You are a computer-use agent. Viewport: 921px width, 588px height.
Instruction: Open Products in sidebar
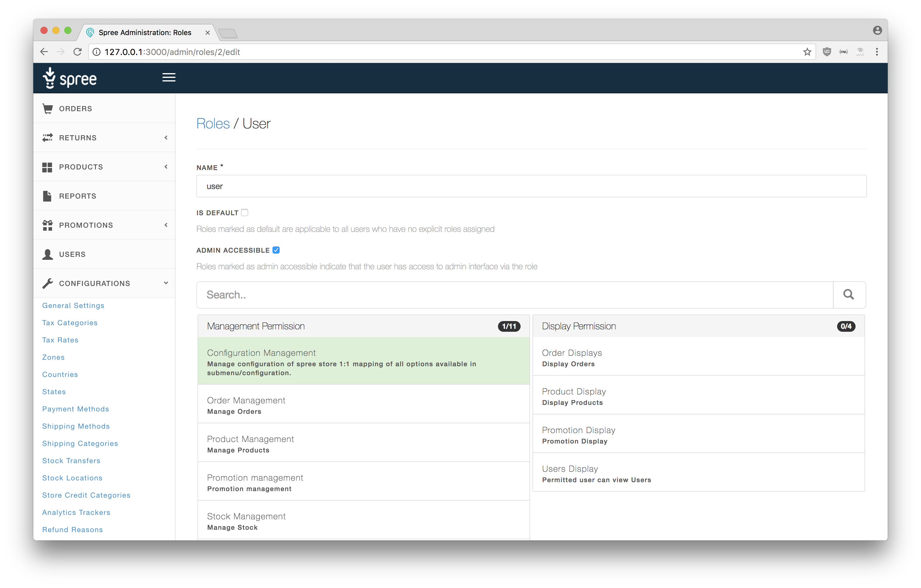click(x=104, y=167)
